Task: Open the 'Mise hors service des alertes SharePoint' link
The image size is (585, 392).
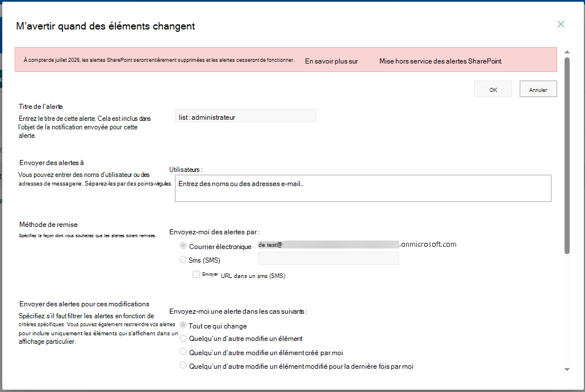Action: (440, 61)
